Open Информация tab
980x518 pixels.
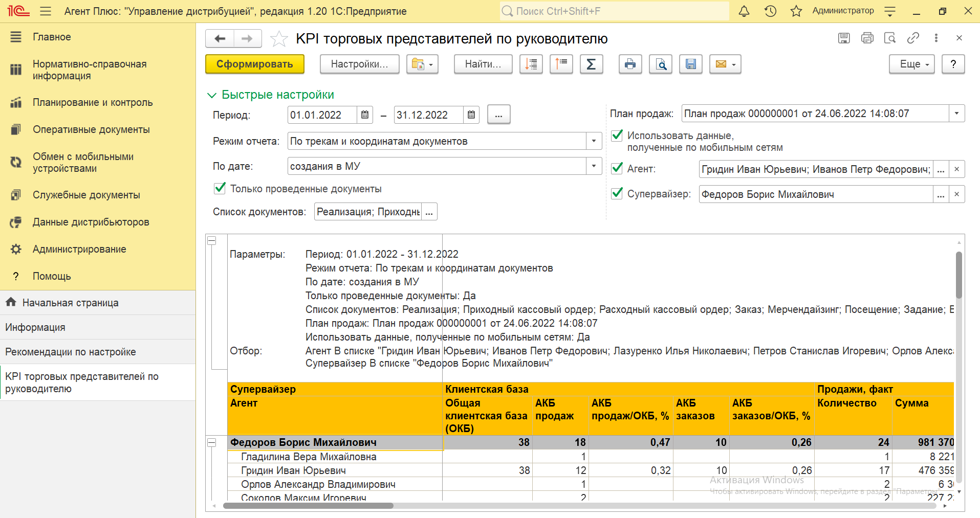pyautogui.click(x=98, y=327)
